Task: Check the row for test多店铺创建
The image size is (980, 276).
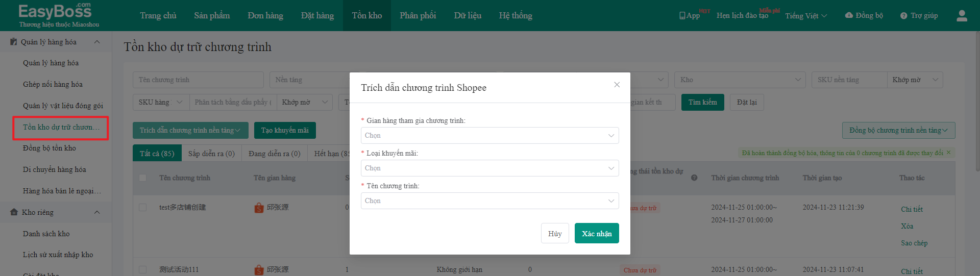Action: [x=142, y=207]
